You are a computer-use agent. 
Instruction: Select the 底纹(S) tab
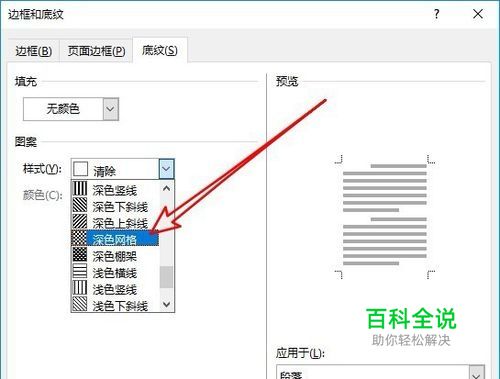160,50
